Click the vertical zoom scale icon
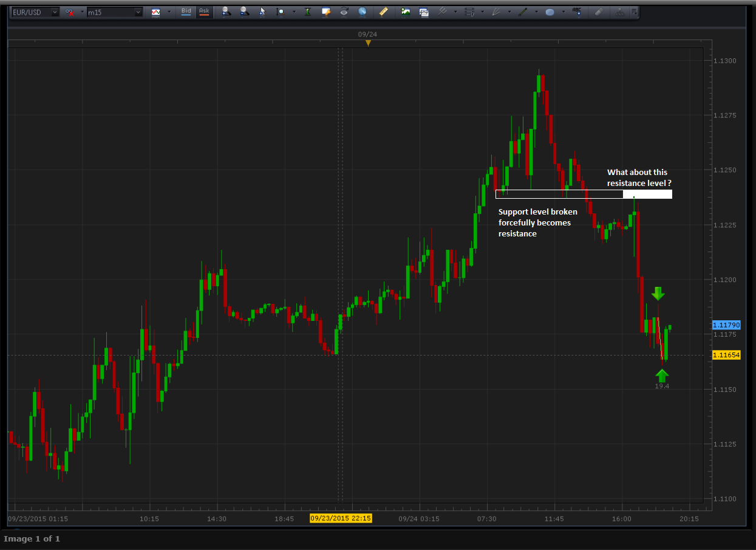 click(x=281, y=12)
